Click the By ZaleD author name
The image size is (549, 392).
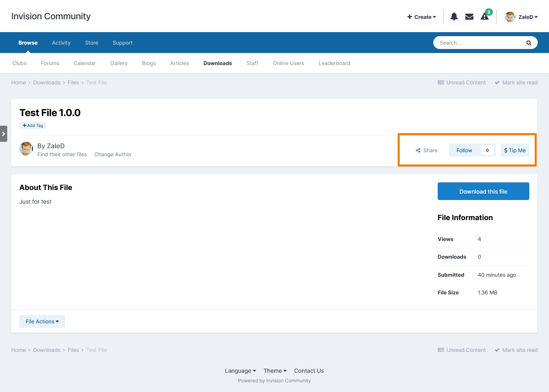51,146
